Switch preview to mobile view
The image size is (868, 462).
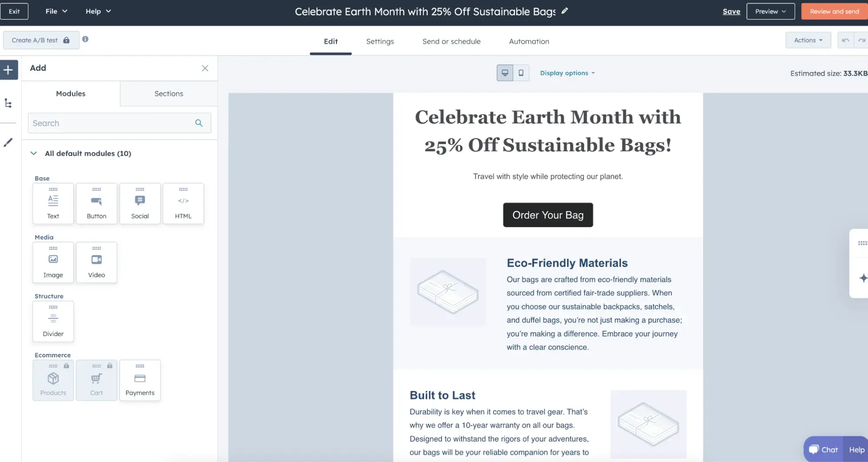click(x=521, y=73)
